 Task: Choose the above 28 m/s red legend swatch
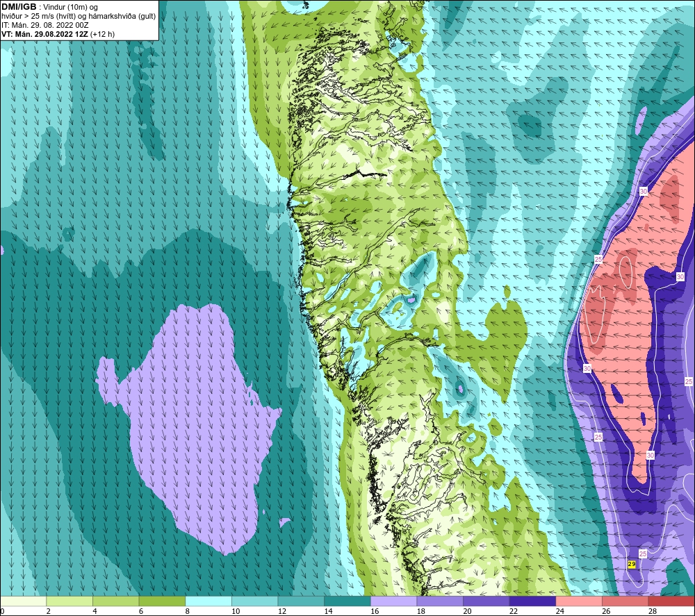(671, 601)
